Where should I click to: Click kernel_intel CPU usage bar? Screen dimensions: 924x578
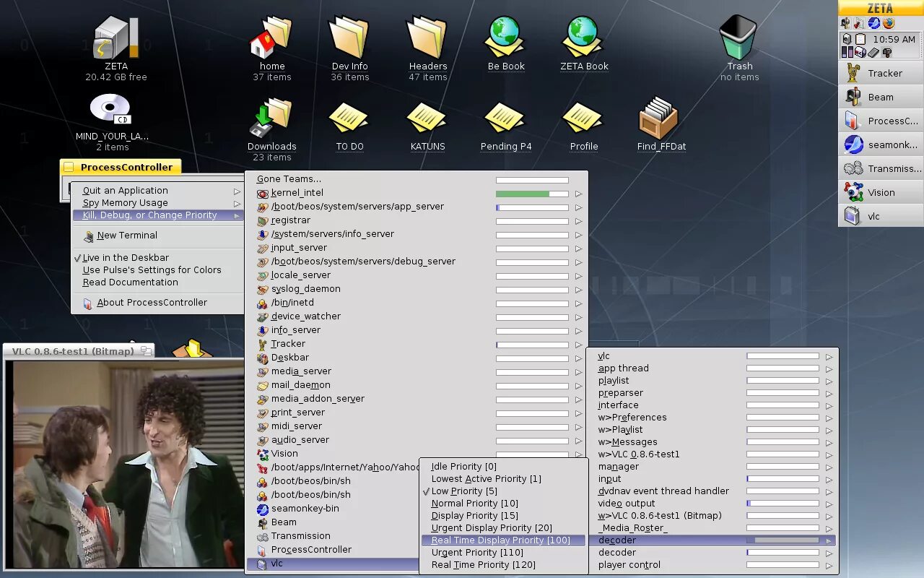click(532, 194)
